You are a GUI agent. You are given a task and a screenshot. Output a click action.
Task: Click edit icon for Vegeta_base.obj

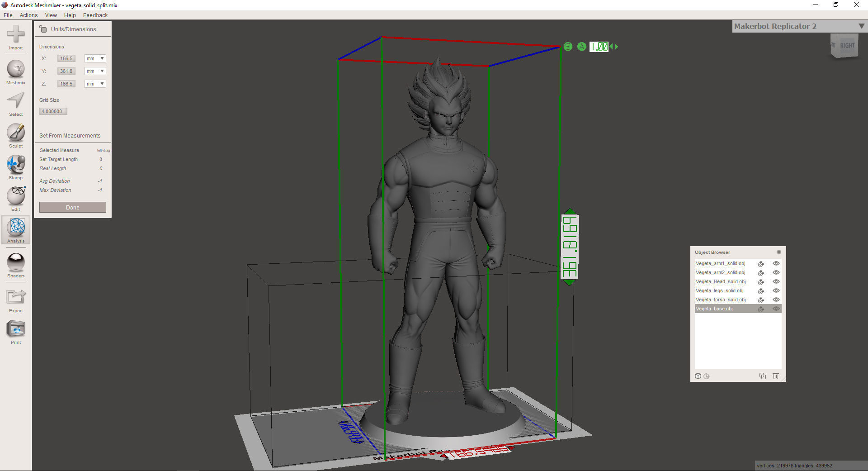(761, 309)
